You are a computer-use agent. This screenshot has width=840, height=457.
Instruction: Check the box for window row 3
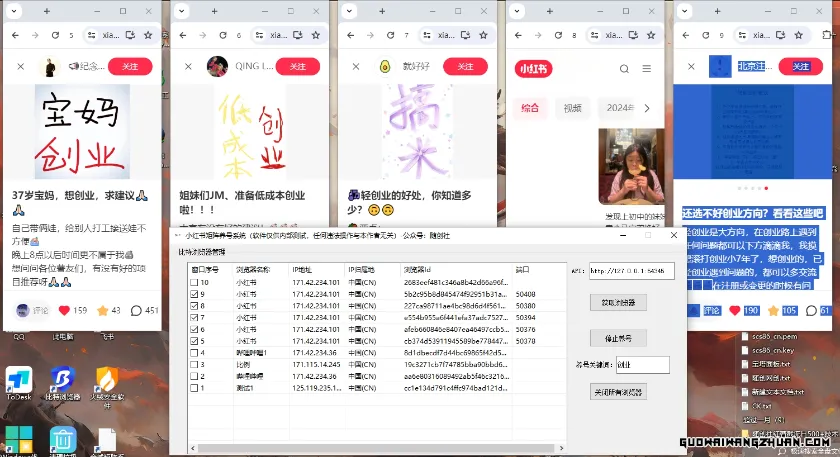click(x=194, y=364)
